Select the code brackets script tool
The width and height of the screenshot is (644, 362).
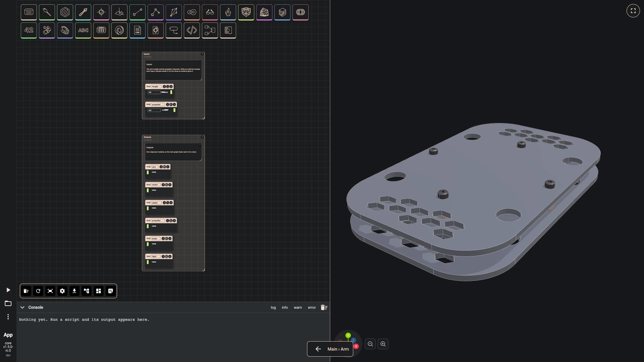[x=192, y=31]
